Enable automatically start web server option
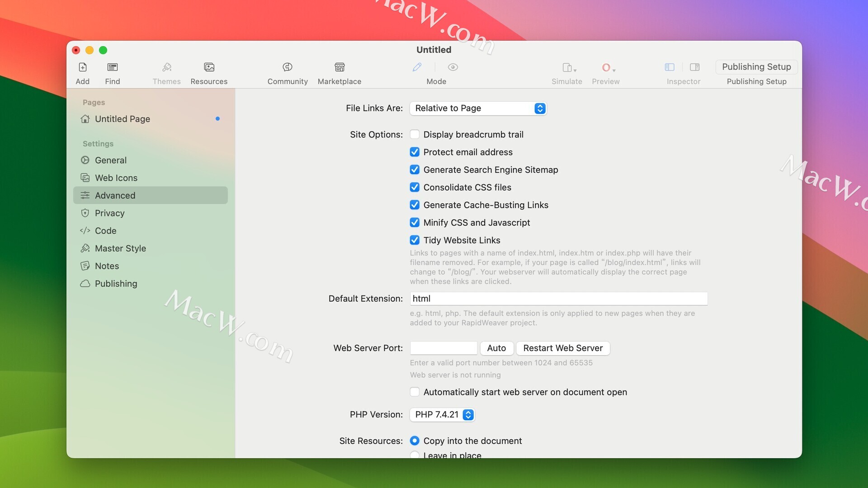The width and height of the screenshot is (868, 488). (415, 392)
